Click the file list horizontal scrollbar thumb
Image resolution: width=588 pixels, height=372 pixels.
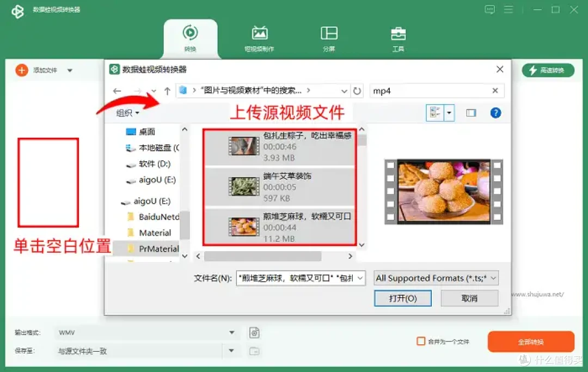(262, 256)
